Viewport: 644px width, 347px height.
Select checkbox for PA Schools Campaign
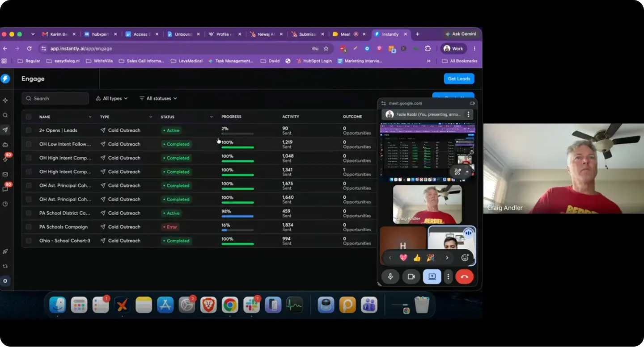29,227
